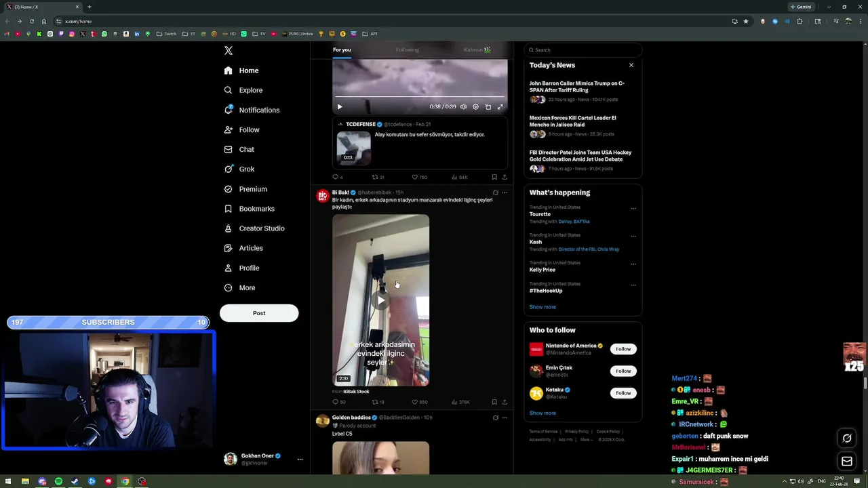Viewport: 868px width, 488px height.
Task: Close the Today's News panel
Action: [631, 65]
